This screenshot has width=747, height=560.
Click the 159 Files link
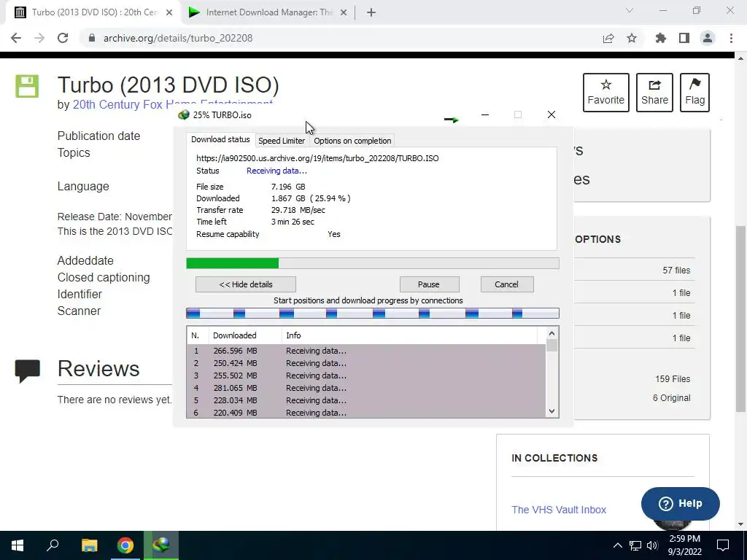point(672,379)
